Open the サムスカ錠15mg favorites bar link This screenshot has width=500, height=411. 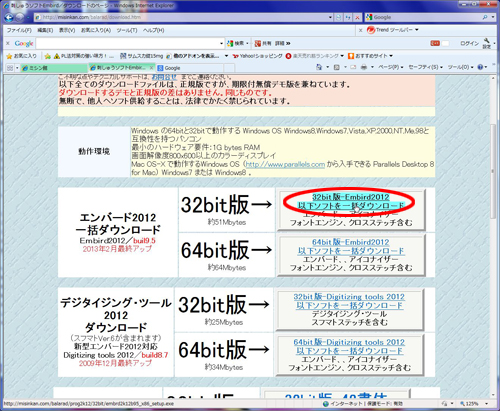point(142,56)
